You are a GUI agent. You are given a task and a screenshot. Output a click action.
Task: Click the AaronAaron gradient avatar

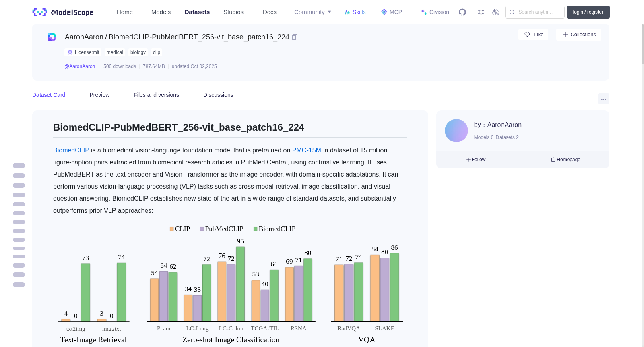[456, 131]
